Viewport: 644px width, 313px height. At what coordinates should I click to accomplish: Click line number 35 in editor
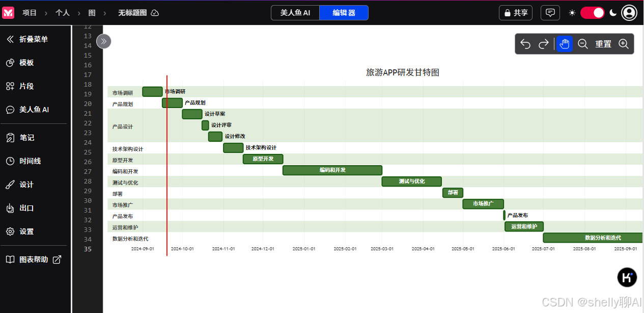click(88, 249)
